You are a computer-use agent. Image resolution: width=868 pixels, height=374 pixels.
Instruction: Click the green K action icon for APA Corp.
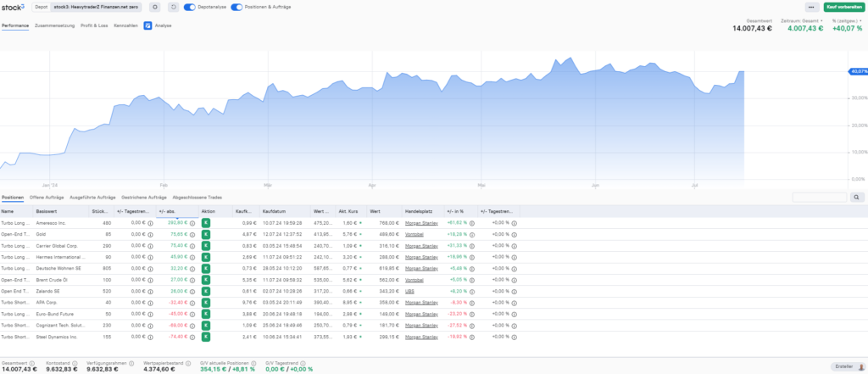pos(205,303)
